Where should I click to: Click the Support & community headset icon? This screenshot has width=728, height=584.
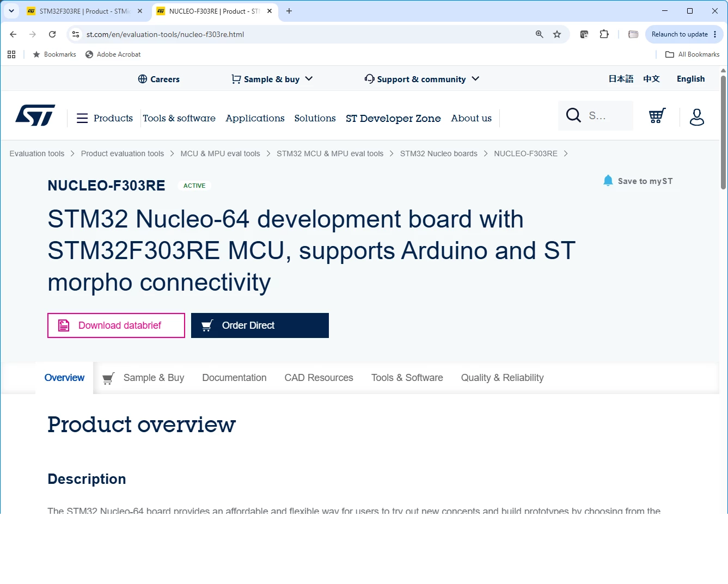(370, 79)
